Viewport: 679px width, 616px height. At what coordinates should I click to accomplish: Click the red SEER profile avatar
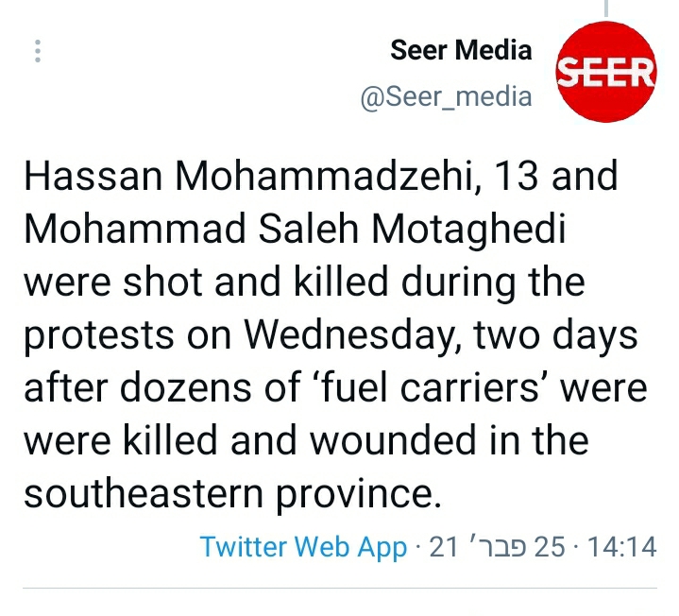click(x=605, y=72)
